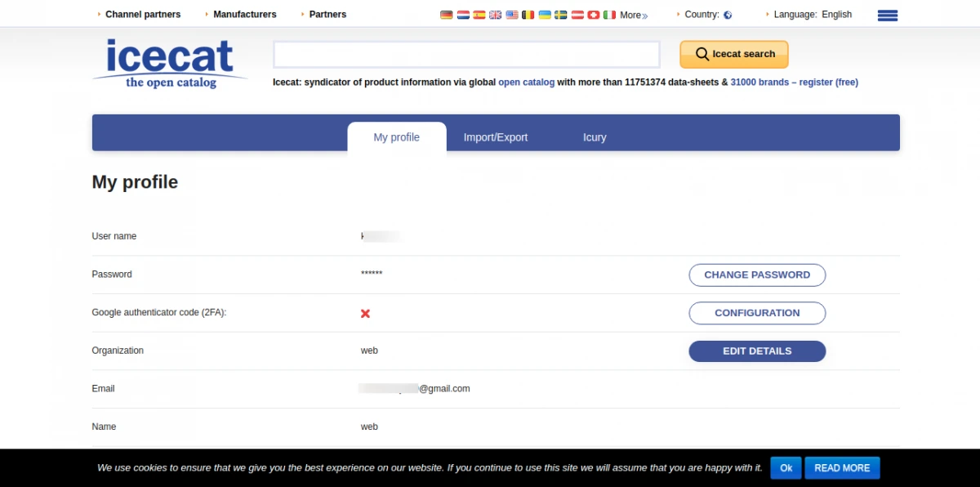Click the User name label
This screenshot has width=980, height=487.
click(x=114, y=236)
